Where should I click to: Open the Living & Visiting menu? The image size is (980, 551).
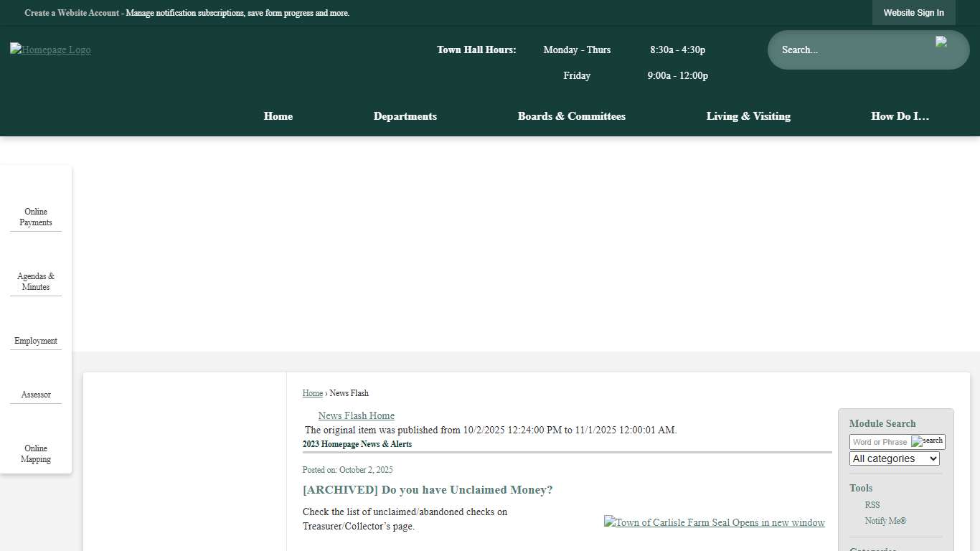point(748,116)
